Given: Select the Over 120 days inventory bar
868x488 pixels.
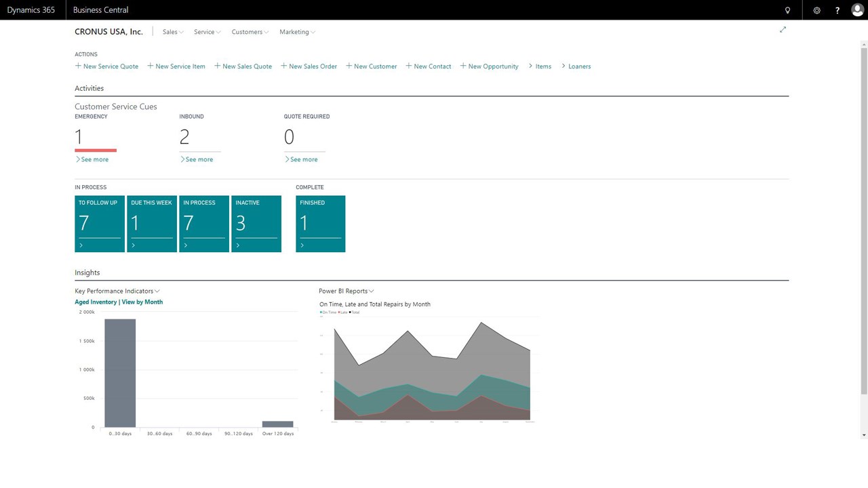Looking at the screenshot, I should coord(278,424).
